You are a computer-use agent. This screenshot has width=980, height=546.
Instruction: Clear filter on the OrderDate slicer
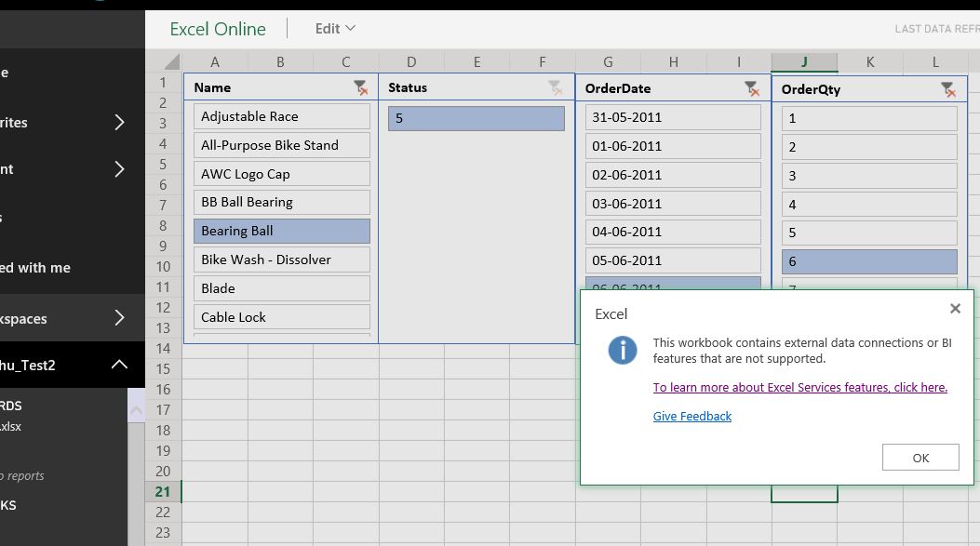752,88
